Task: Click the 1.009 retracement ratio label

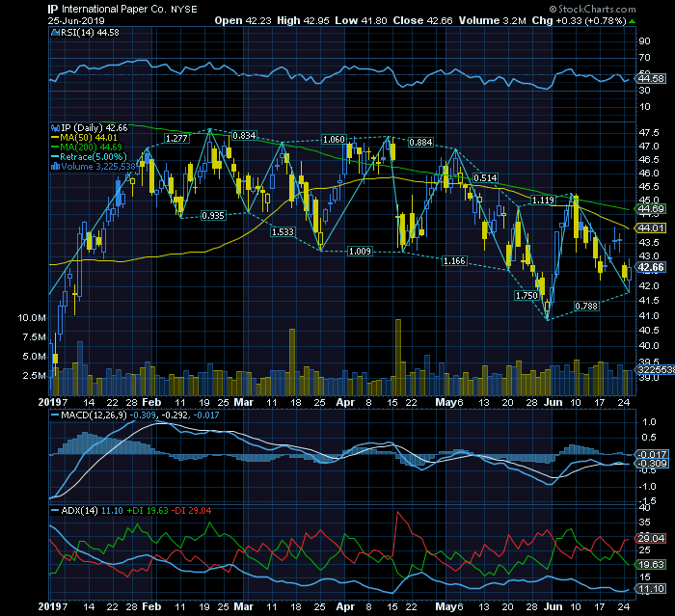Action: point(360,251)
